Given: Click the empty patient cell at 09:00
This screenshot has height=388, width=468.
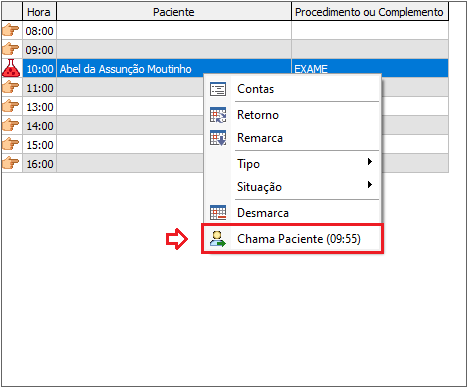Looking at the screenshot, I should (x=174, y=50).
